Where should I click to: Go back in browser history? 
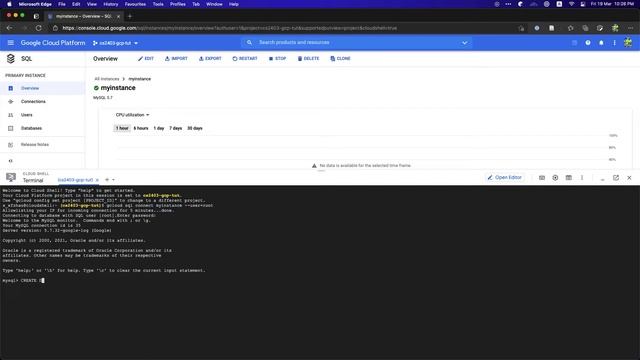(x=9, y=28)
